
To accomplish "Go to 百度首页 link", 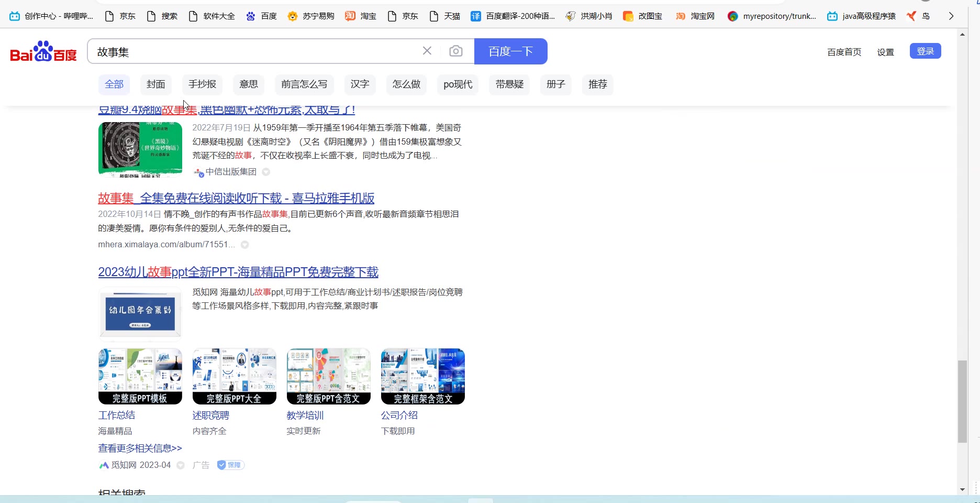I will tap(844, 52).
